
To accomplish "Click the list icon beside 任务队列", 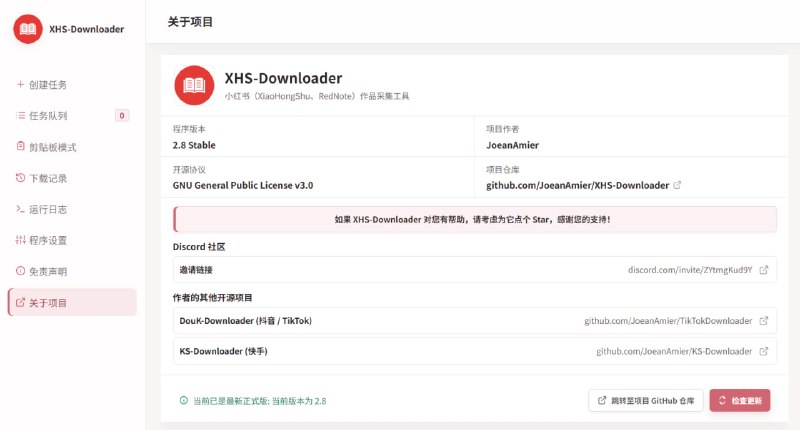I will click(20, 115).
